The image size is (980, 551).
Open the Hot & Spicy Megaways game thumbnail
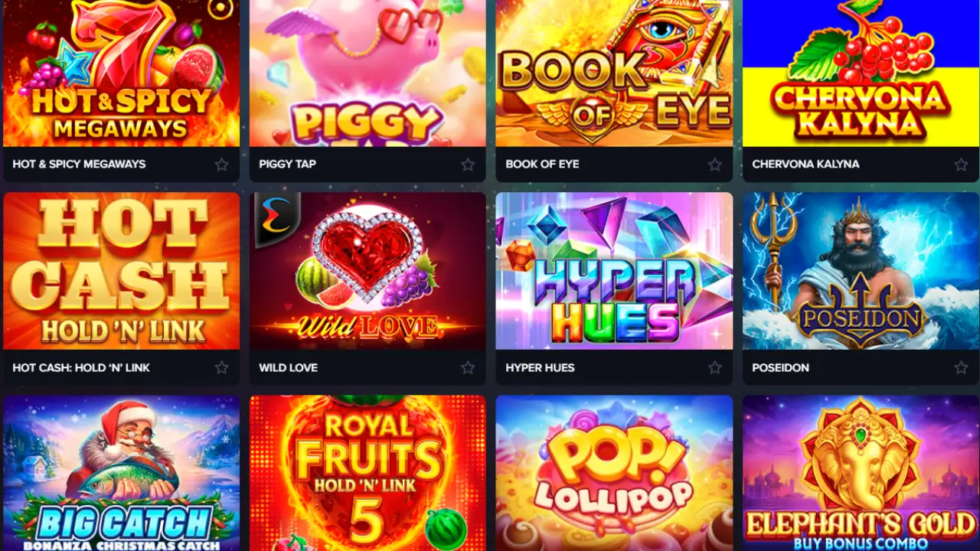(x=121, y=73)
